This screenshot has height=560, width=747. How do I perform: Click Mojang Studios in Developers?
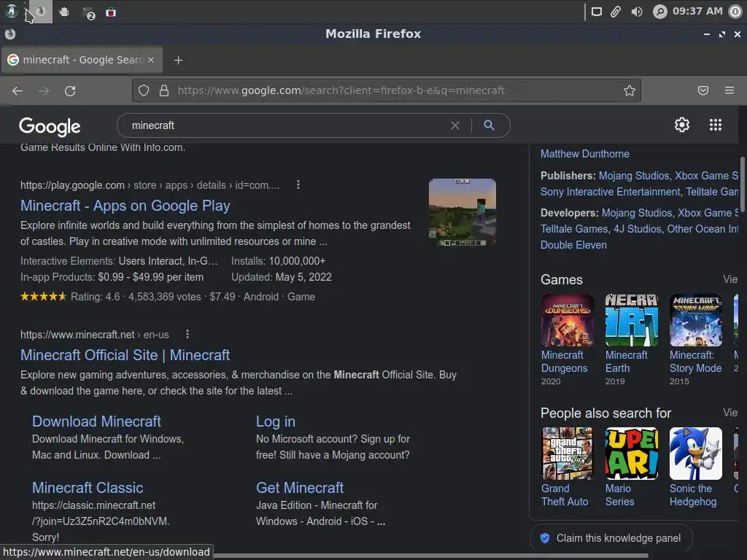pos(637,213)
